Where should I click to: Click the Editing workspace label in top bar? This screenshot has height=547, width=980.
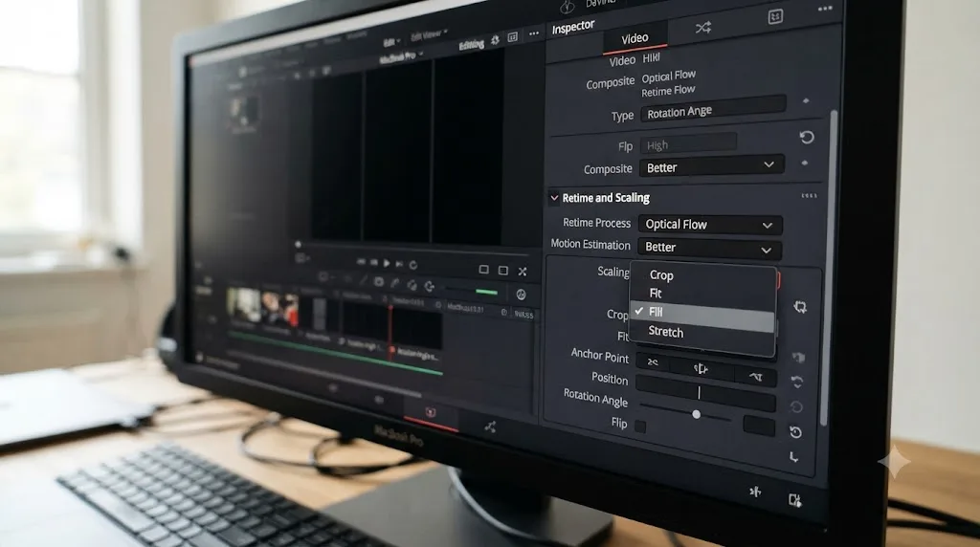(x=471, y=45)
